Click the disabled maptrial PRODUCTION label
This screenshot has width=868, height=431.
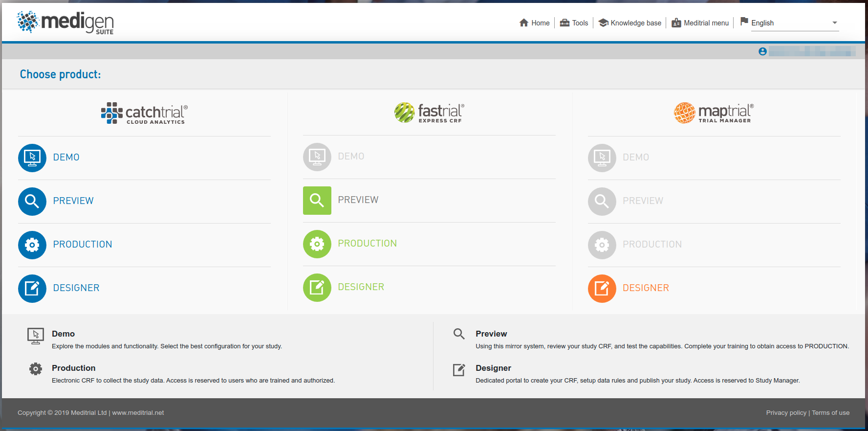coord(652,245)
